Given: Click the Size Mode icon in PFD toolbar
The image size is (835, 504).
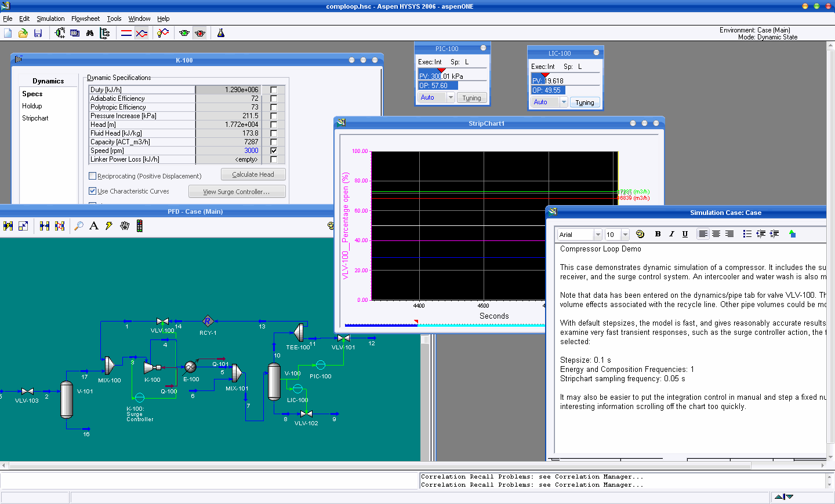Looking at the screenshot, I should click(23, 226).
